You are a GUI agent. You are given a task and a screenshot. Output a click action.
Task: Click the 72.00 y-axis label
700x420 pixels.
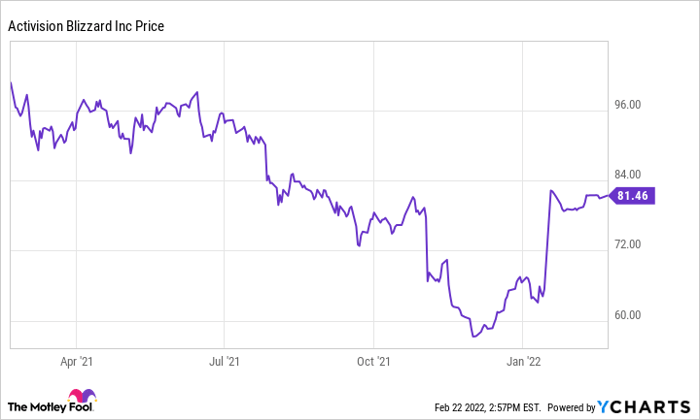tap(632, 245)
